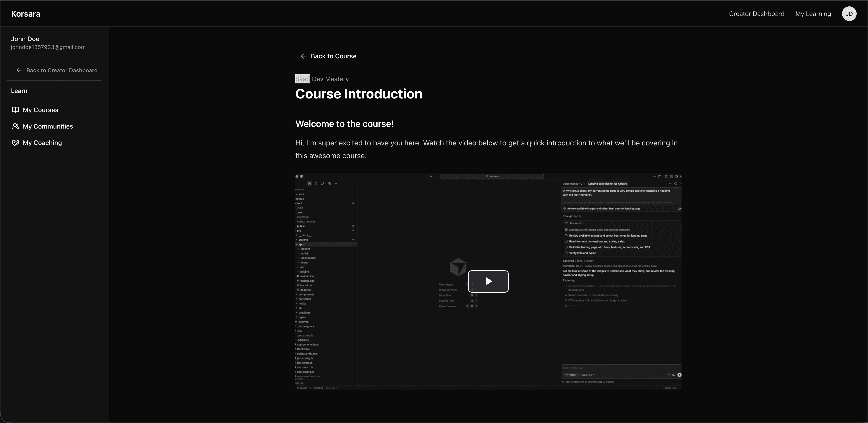Image resolution: width=868 pixels, height=423 pixels.
Task: Open the Opus 4.6 model dropdown
Action: click(x=588, y=375)
